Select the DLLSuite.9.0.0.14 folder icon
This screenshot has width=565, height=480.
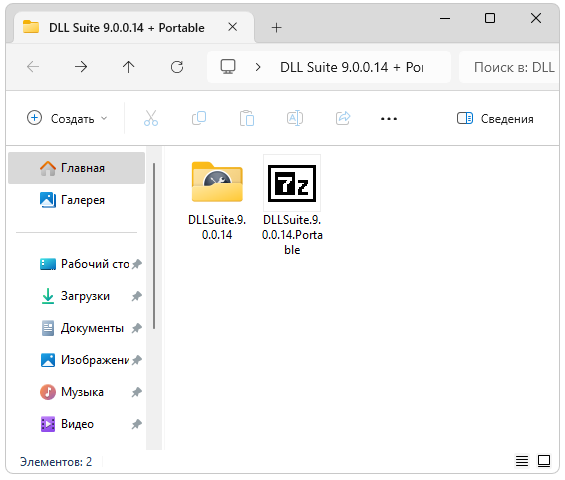click(217, 182)
